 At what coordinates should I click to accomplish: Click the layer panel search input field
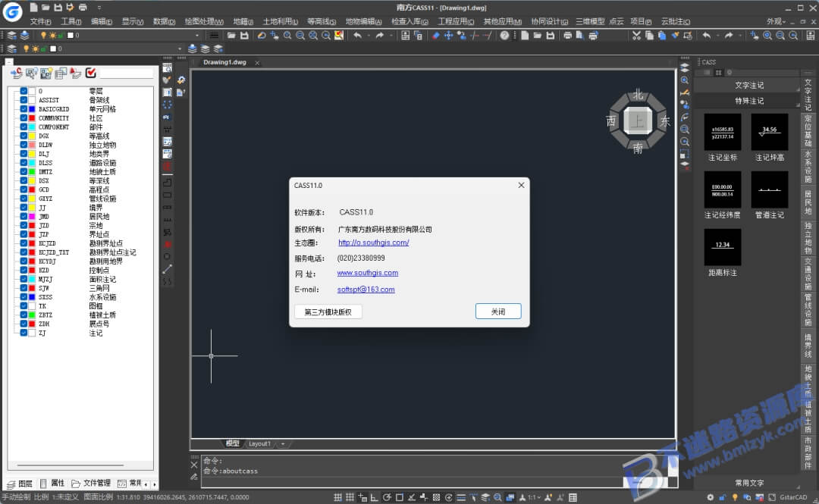[127, 73]
